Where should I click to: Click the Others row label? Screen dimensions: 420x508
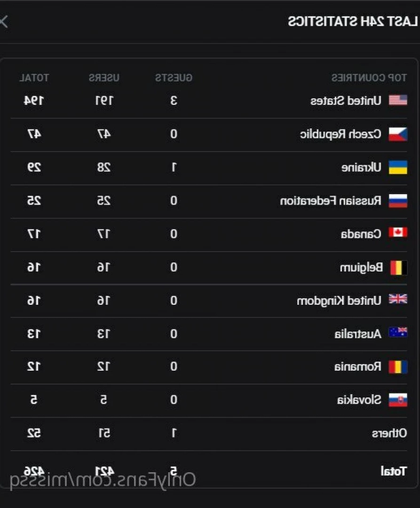[389, 433]
